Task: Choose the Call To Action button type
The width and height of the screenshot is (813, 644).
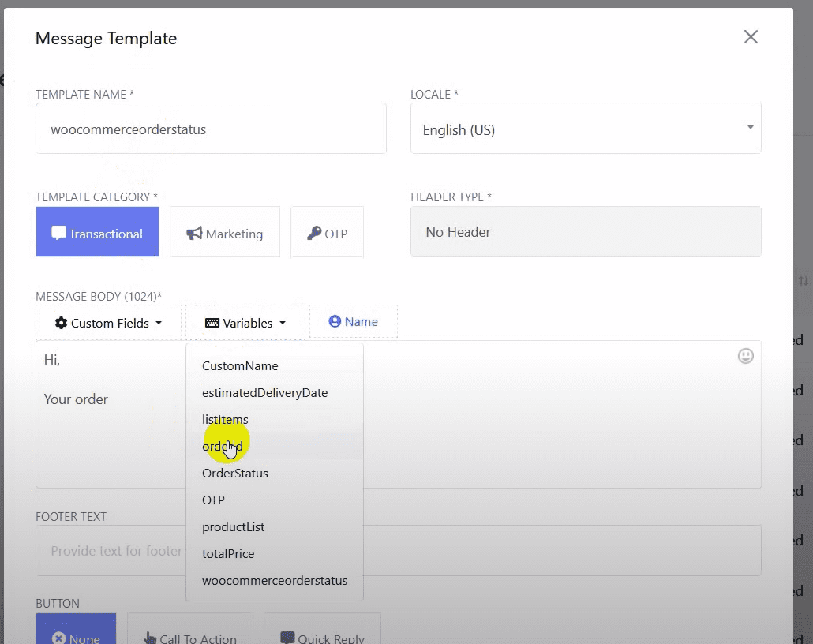Action: click(x=189, y=634)
